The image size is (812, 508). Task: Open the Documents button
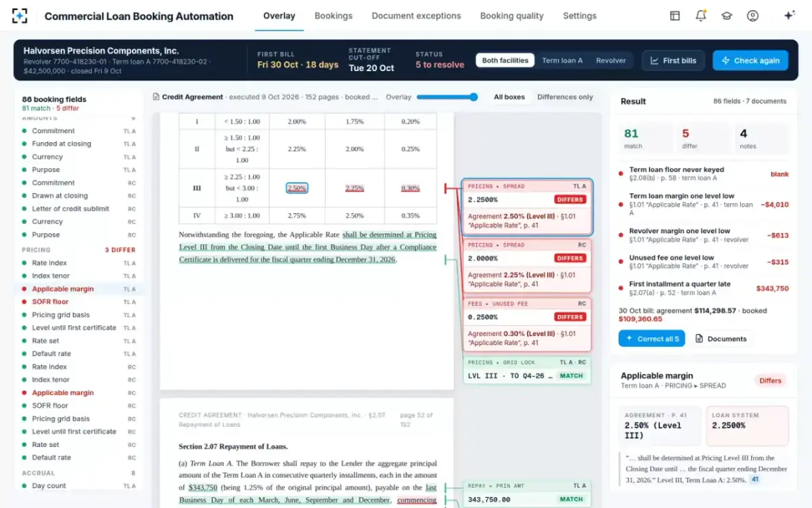(721, 339)
